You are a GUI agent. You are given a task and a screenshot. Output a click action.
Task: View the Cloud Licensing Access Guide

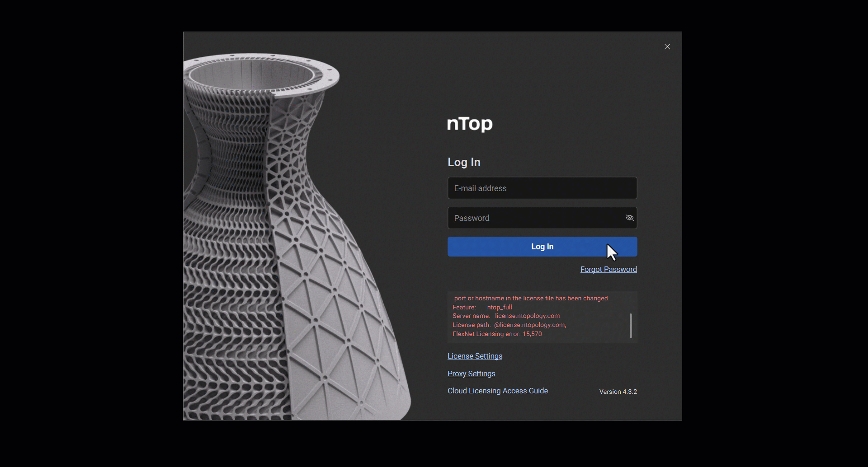pos(498,391)
